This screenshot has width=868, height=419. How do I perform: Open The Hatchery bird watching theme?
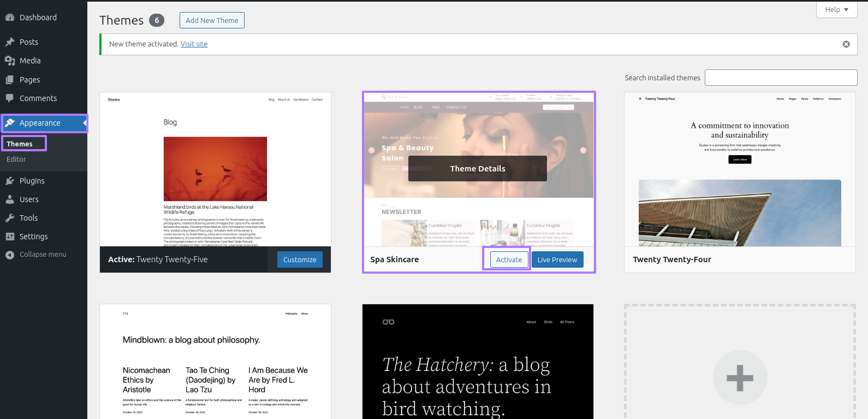tap(478, 362)
